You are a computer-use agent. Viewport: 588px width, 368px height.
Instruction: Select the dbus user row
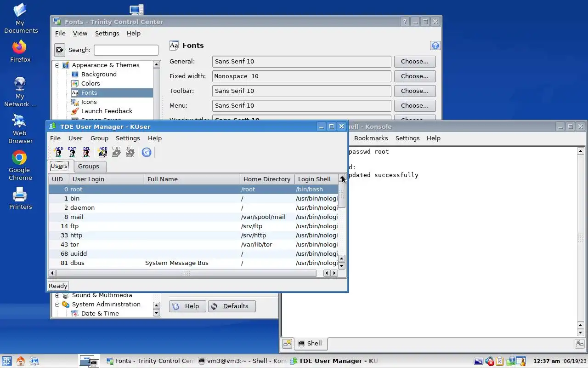[193, 263]
